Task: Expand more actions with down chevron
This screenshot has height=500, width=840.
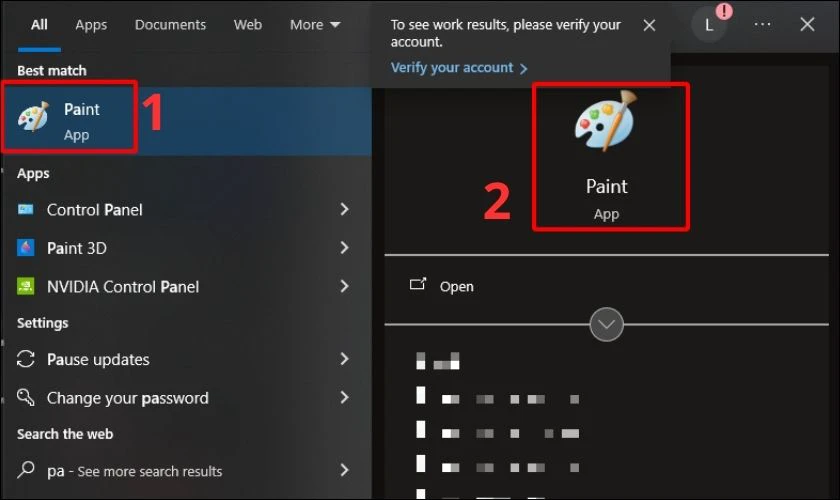Action: point(607,325)
